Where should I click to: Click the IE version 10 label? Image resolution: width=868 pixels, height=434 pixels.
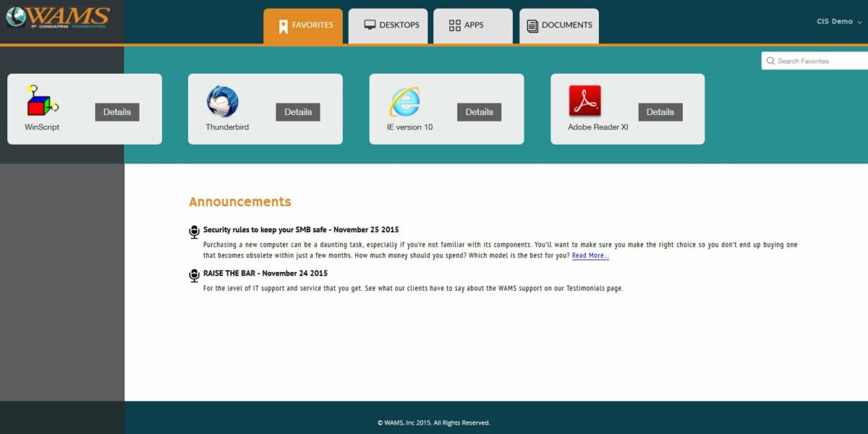click(409, 127)
